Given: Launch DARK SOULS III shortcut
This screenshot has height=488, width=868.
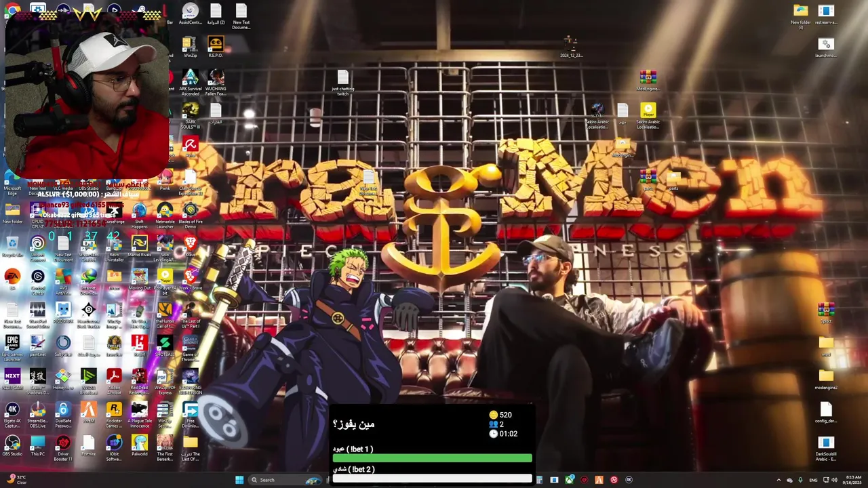Looking at the screenshot, I should tap(191, 115).
